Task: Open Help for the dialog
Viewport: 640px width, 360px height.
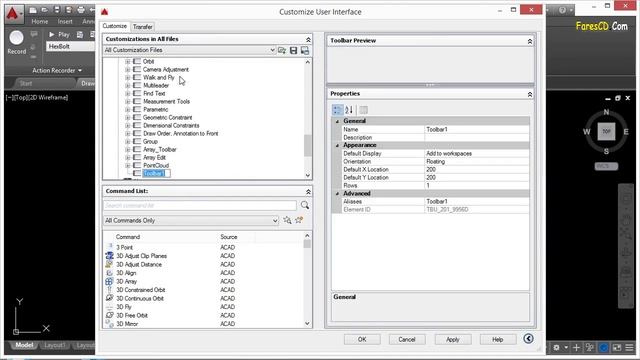Action: tap(497, 339)
